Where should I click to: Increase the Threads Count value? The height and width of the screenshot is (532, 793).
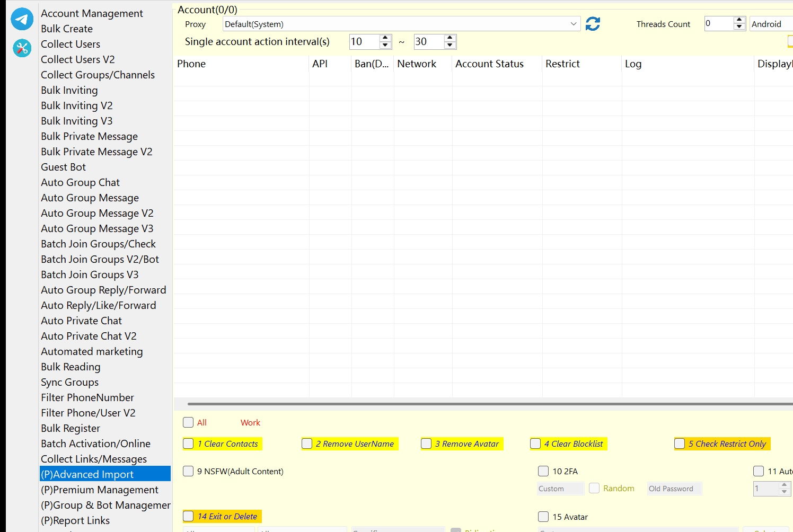click(739, 20)
